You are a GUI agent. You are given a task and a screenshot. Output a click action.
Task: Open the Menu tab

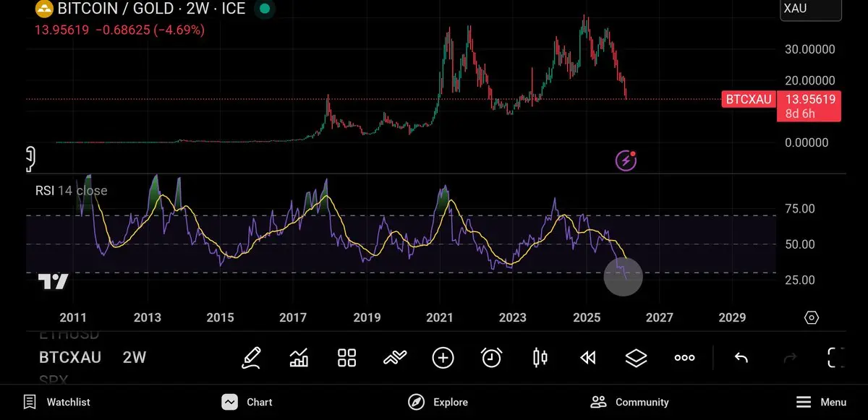pos(821,402)
